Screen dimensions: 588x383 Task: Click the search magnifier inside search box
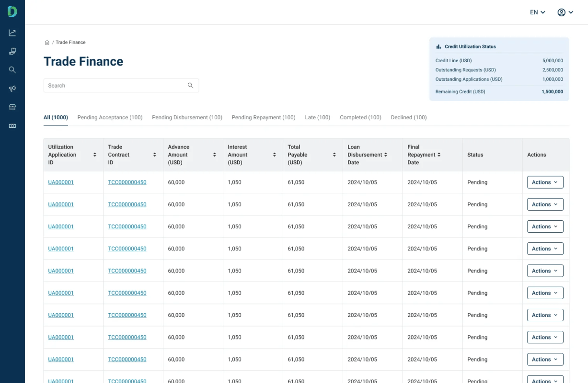pyautogui.click(x=190, y=86)
